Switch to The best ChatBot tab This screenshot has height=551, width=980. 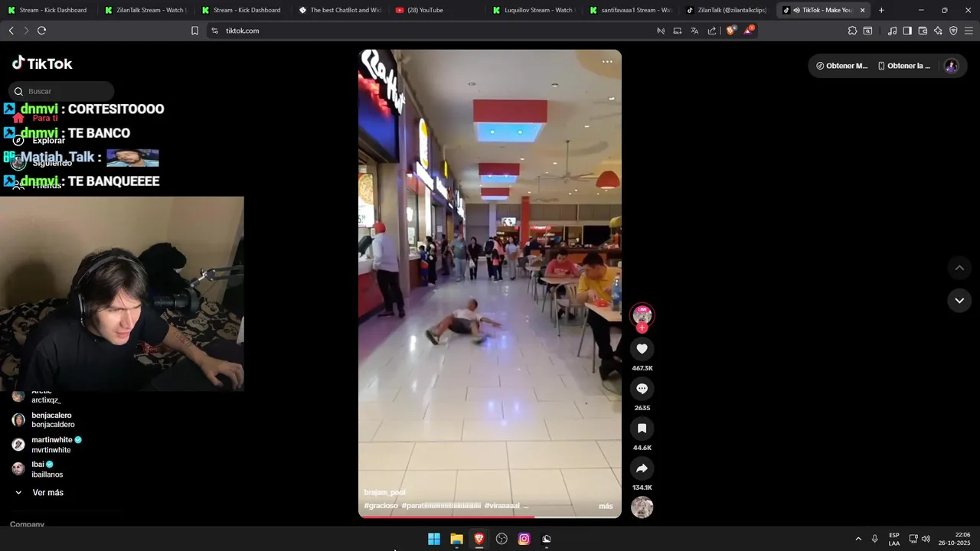coord(340,10)
